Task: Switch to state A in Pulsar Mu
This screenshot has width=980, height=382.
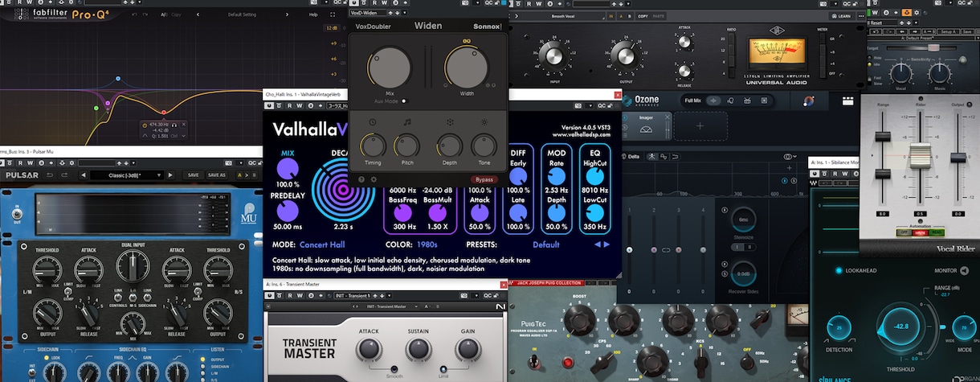Action: point(239,175)
